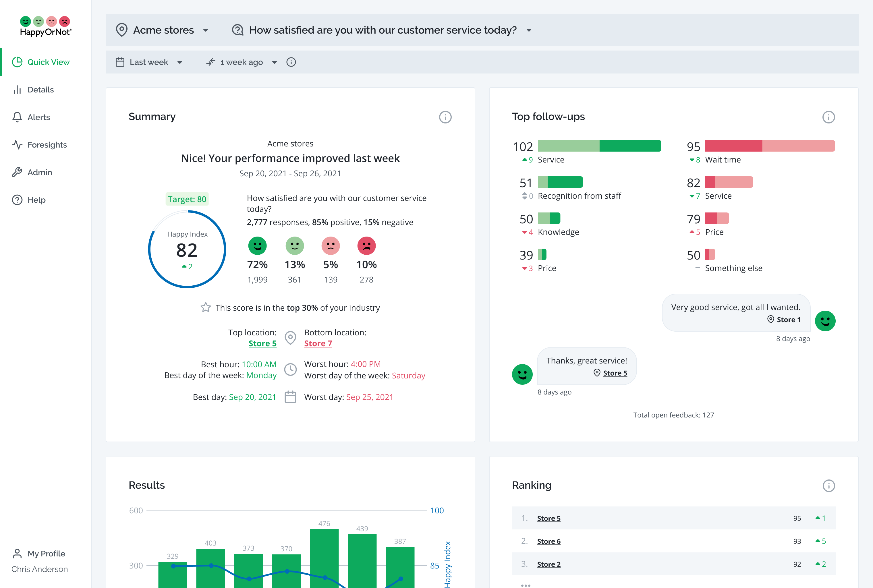The height and width of the screenshot is (588, 873).
Task: Click Store 6 in the Ranking list
Action: coord(548,541)
